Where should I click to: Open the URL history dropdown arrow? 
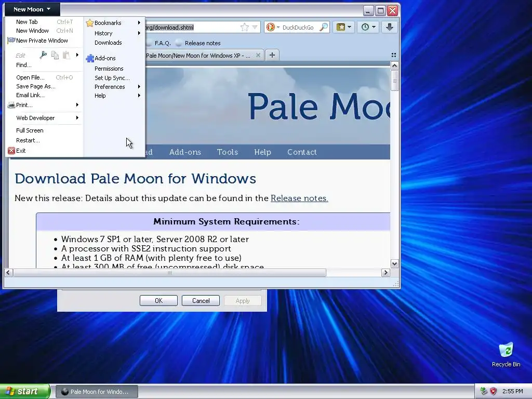pos(255,27)
